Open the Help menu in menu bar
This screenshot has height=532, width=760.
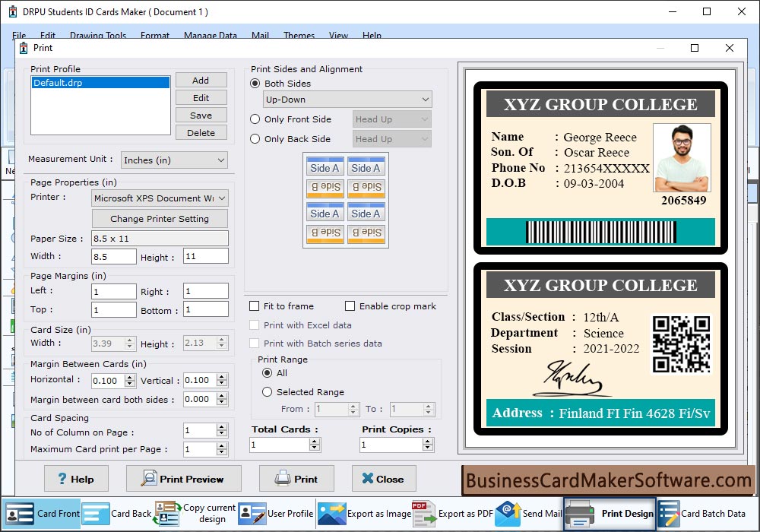372,36
